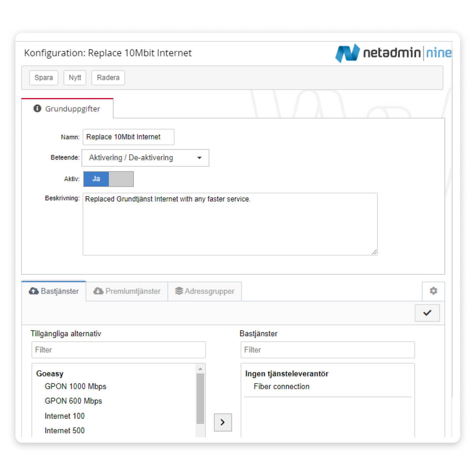The height and width of the screenshot is (476, 476).
Task: Click the Radera button
Action: click(108, 78)
